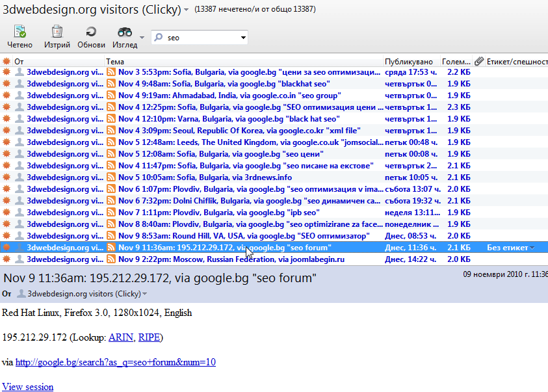Click author person icon on blackhat seo row
The image size is (548, 392).
[20, 83]
